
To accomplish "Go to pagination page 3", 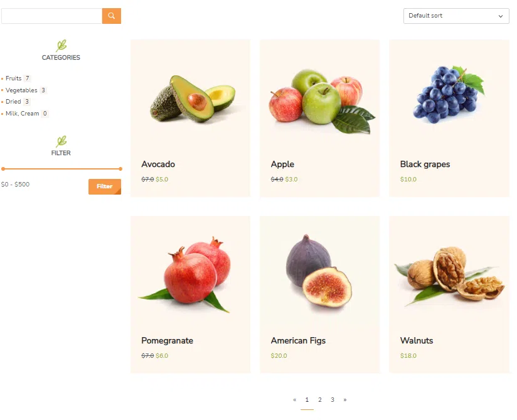I will (333, 399).
